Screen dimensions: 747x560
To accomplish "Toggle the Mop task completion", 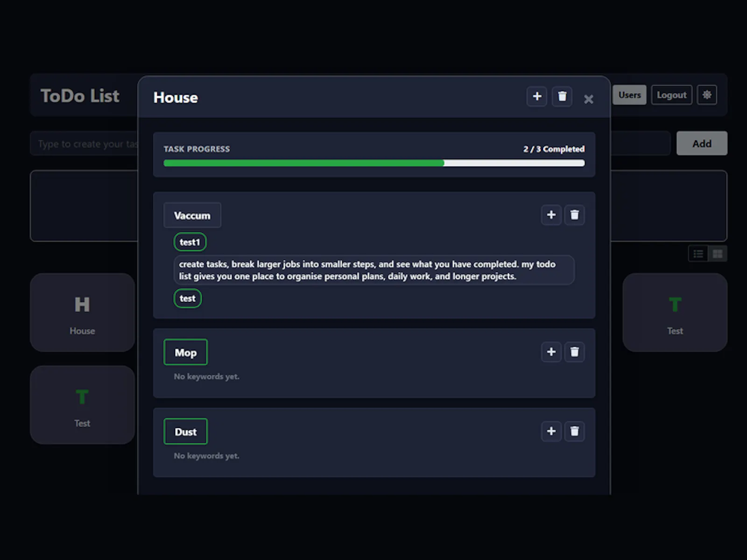I will (x=186, y=352).
